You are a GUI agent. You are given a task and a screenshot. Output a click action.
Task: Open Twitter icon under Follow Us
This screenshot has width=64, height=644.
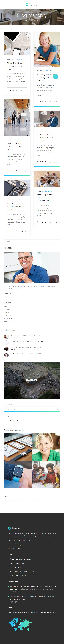[x=5, y=421]
